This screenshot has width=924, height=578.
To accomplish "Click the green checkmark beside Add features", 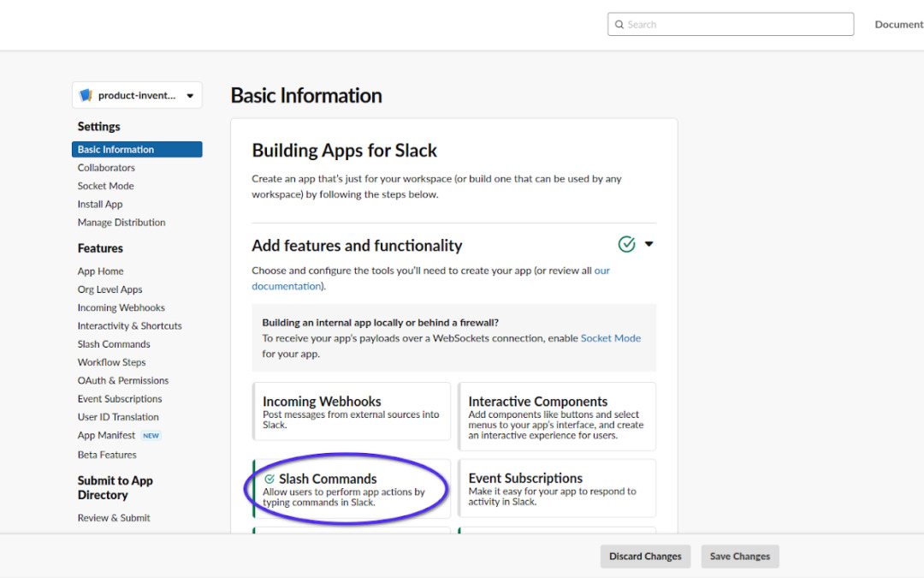I will (626, 245).
